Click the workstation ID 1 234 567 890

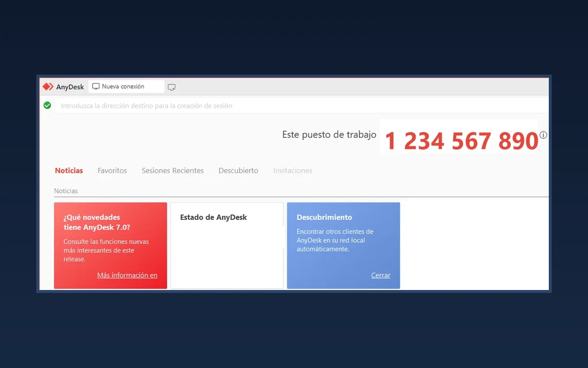click(461, 141)
